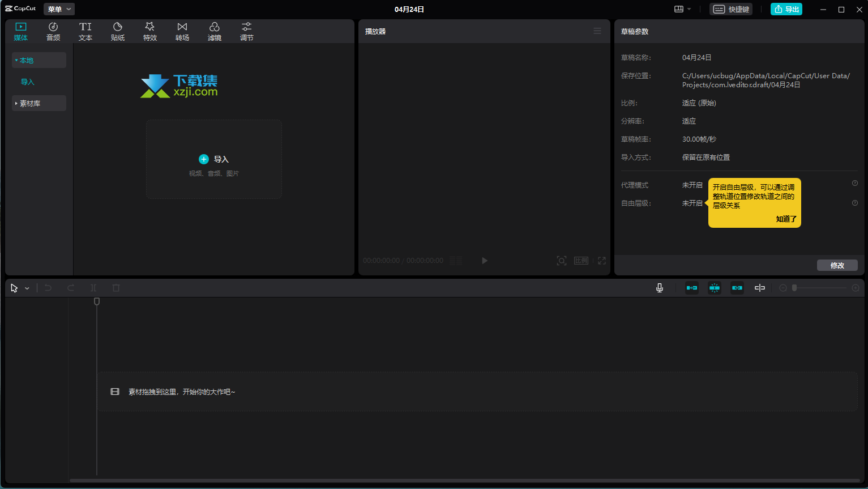The width and height of the screenshot is (868, 489).
Task: Open the player panel hamburger menu
Action: (x=597, y=31)
